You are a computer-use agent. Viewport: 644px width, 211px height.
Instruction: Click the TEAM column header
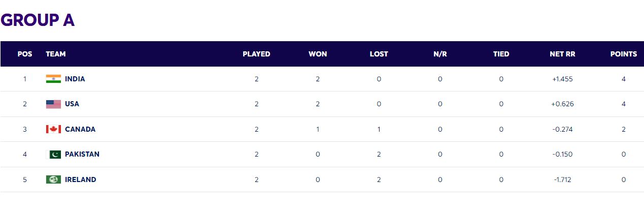[x=56, y=54]
